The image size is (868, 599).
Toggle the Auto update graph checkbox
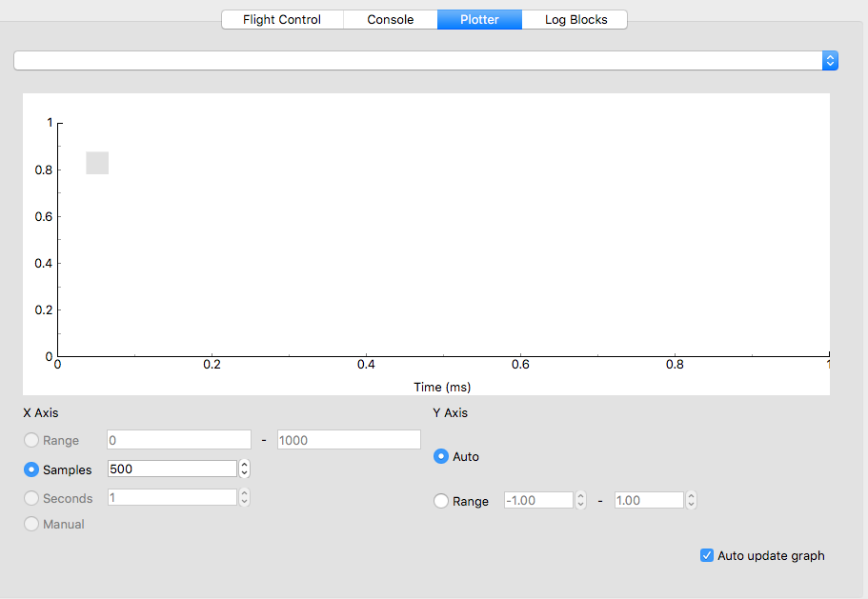(707, 555)
